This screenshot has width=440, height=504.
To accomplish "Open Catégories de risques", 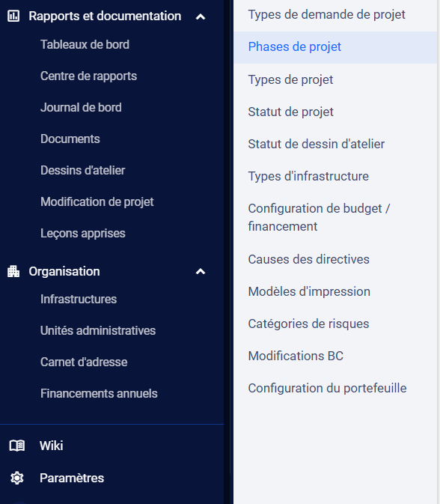I will click(308, 324).
